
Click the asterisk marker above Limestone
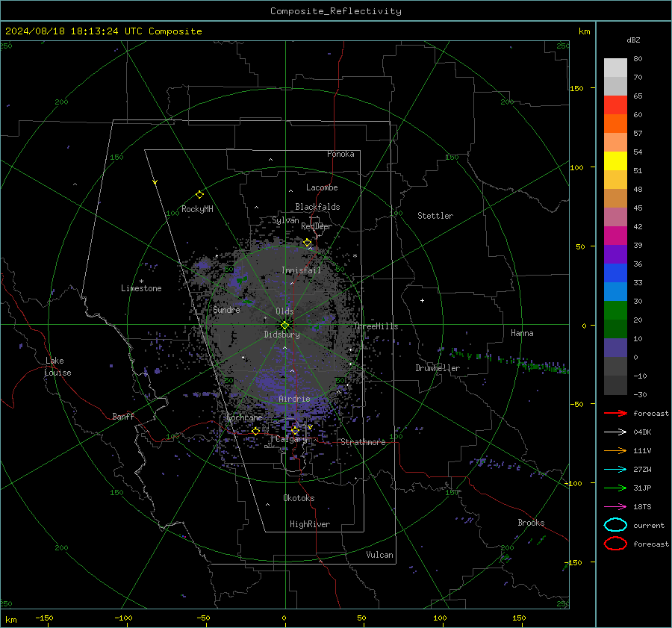click(x=141, y=282)
